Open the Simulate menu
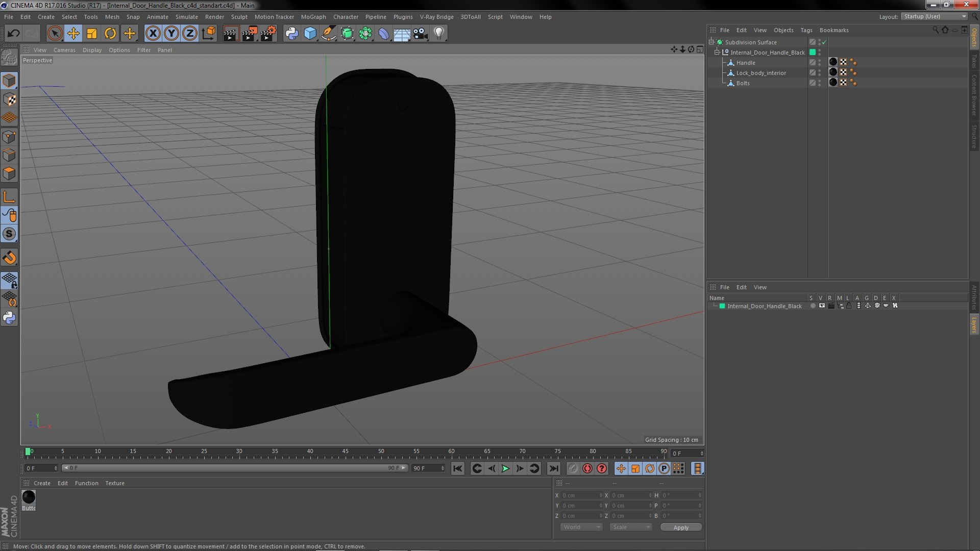Screen dimensions: 980x551 187,17
